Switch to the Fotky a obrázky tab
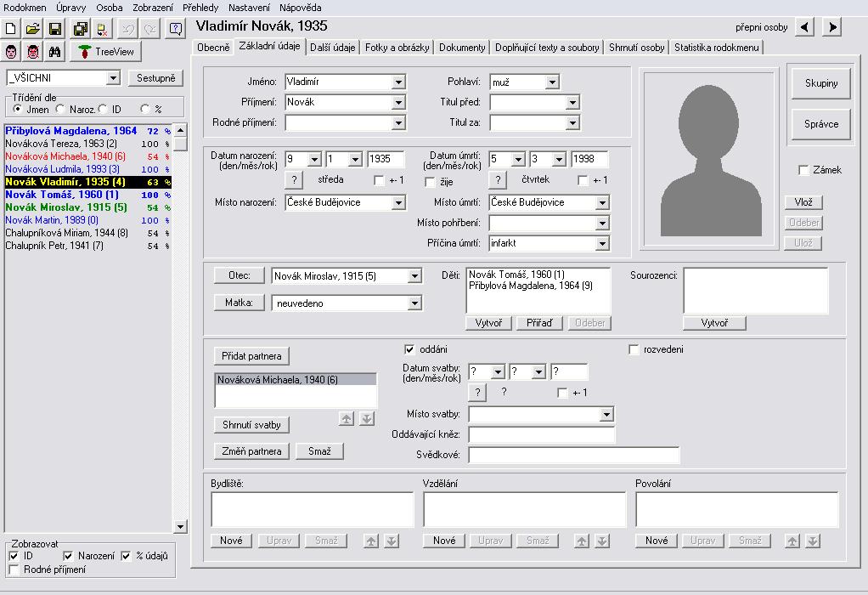868x595 pixels. click(x=397, y=48)
